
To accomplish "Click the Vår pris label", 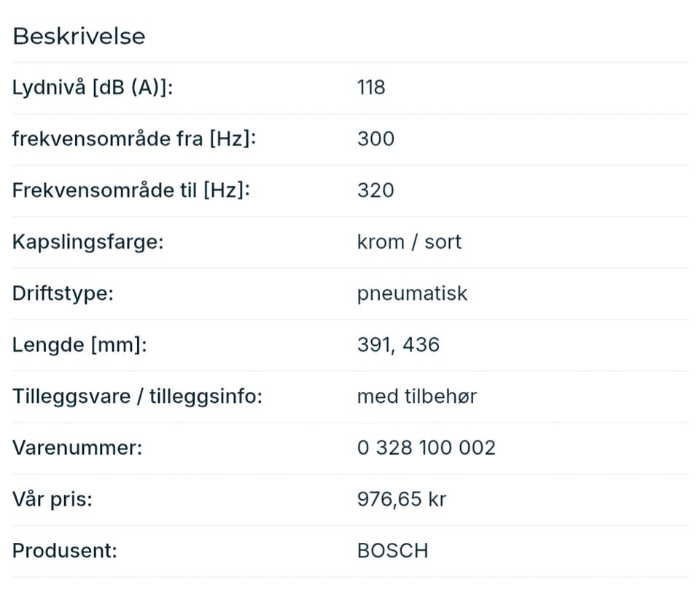I will (52, 499).
